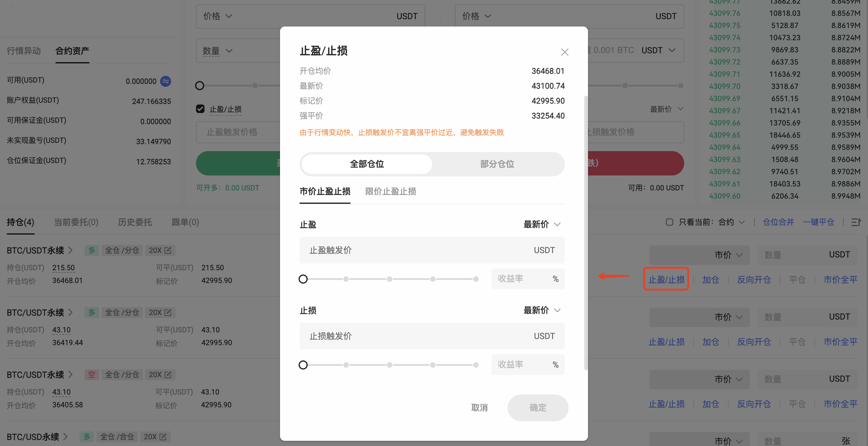Edit leverage icon on the 空 BTC/USDT position
Image resolution: width=868 pixels, height=446 pixels.
coord(168,374)
